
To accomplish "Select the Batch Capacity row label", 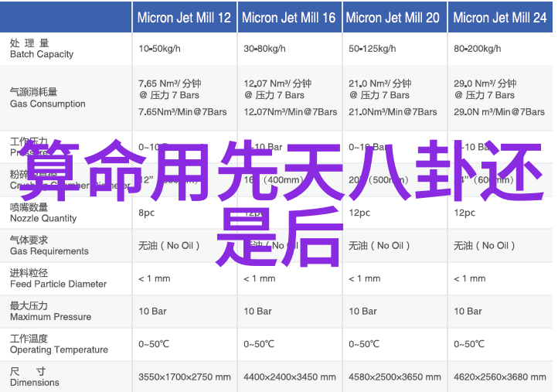I will [42, 49].
